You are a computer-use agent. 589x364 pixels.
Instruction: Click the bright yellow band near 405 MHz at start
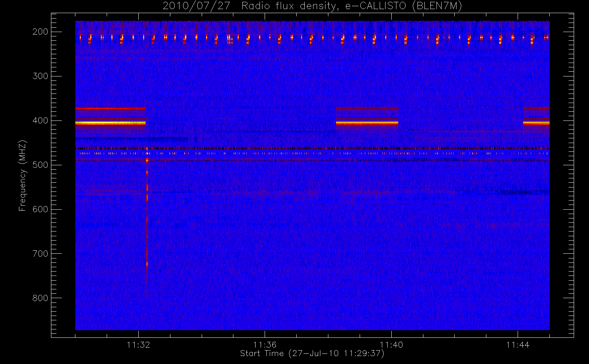point(110,123)
